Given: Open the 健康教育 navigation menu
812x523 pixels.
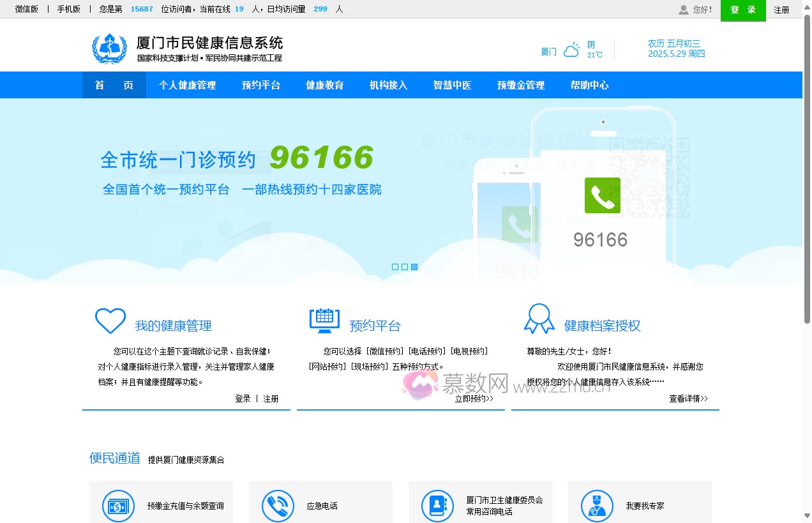Looking at the screenshot, I should pyautogui.click(x=324, y=85).
